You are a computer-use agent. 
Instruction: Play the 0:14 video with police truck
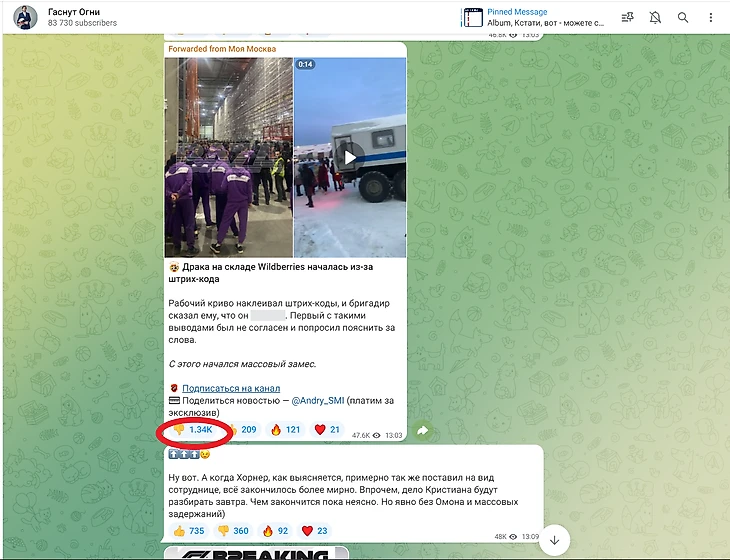[349, 156]
